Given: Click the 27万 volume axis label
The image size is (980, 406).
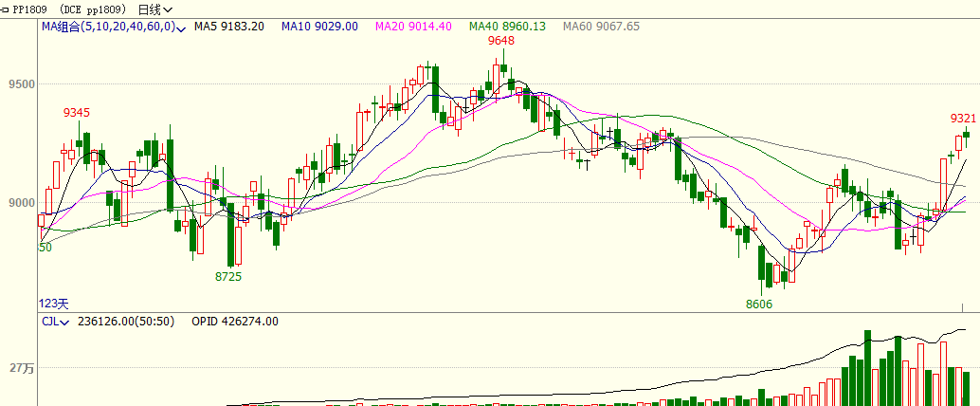Looking at the screenshot, I should [x=22, y=369].
